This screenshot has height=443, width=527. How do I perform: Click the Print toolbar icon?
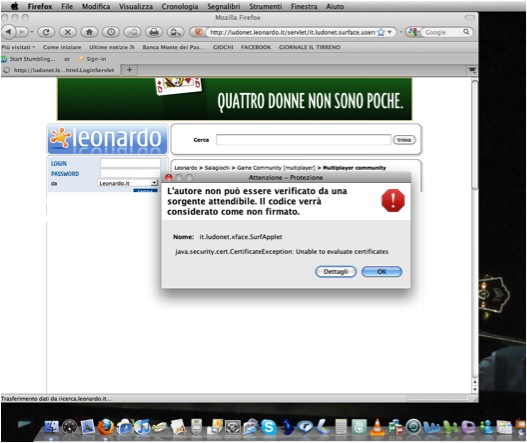(154, 32)
